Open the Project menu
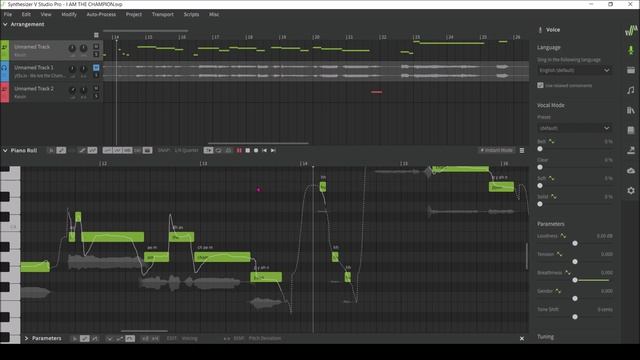 tap(134, 14)
